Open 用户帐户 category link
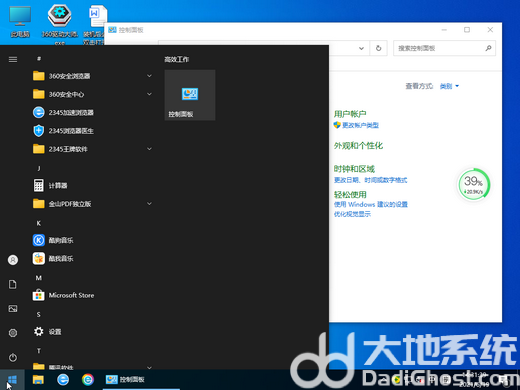The height and width of the screenshot is (390, 520). coord(350,114)
